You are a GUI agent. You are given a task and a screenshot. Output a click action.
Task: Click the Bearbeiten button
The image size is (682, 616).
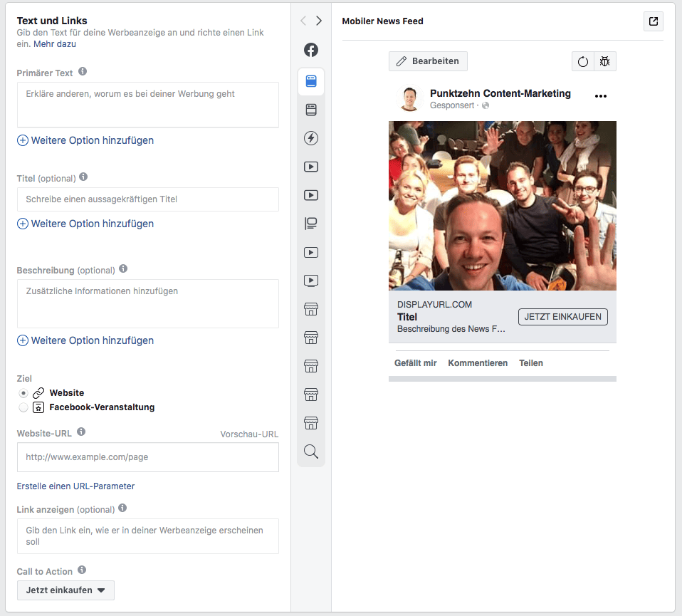tap(428, 61)
